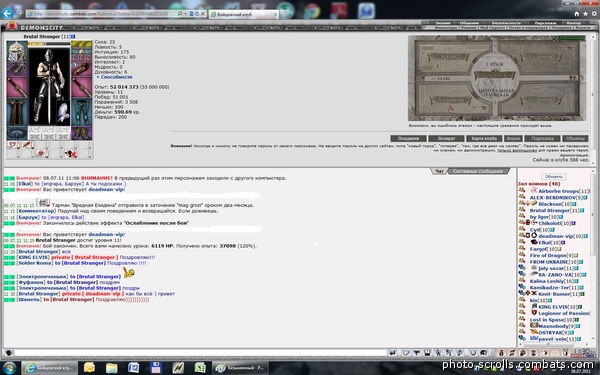Click the Форум button
This screenshot has width=600, height=375.
513,139
